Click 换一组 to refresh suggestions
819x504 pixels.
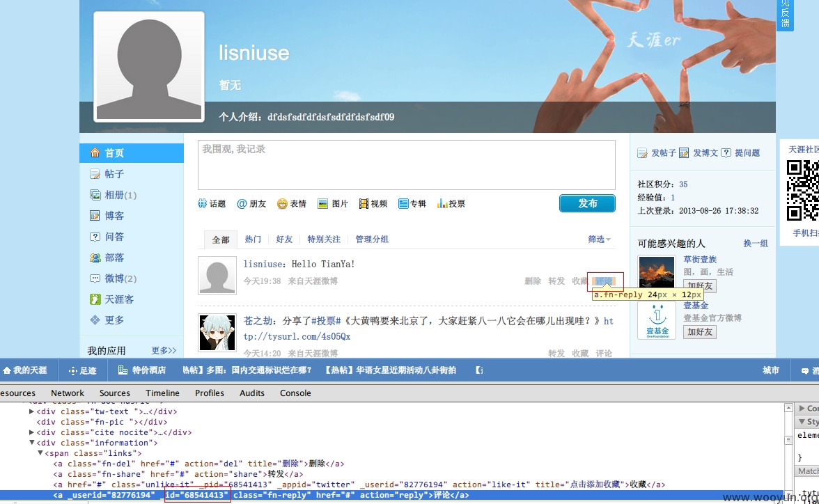pyautogui.click(x=755, y=244)
